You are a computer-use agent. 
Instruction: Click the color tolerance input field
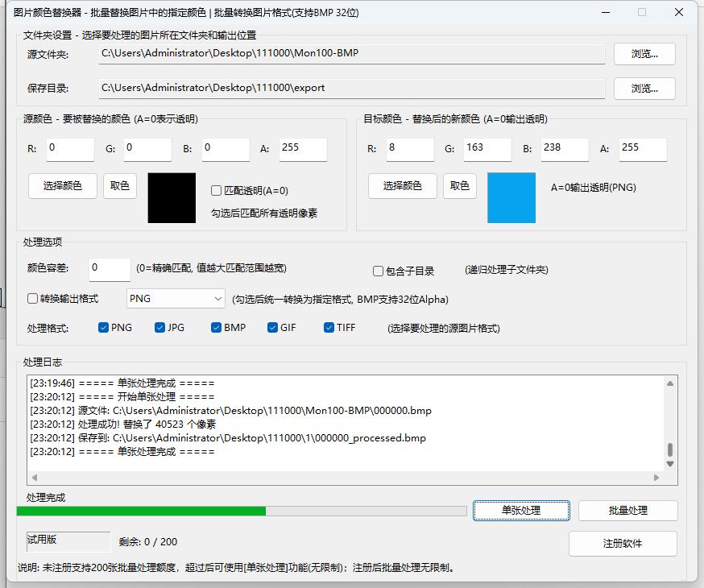tap(109, 269)
